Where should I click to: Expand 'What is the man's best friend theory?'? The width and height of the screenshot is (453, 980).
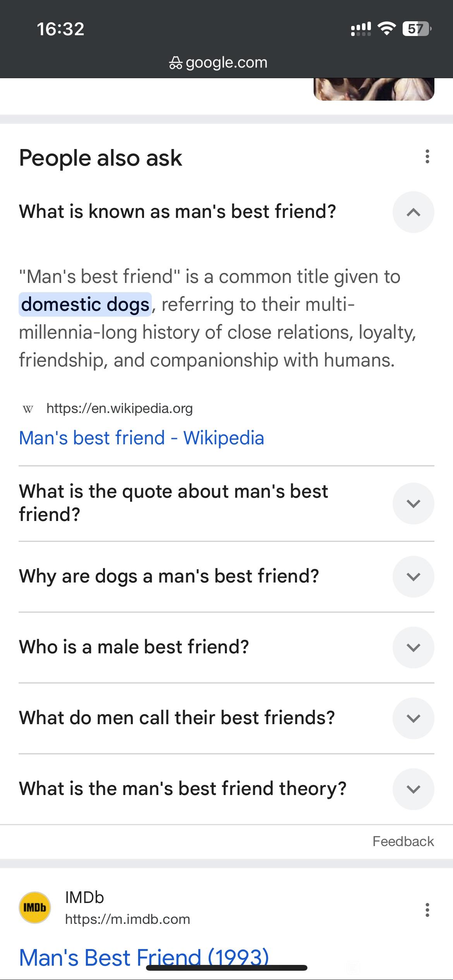pos(413,789)
